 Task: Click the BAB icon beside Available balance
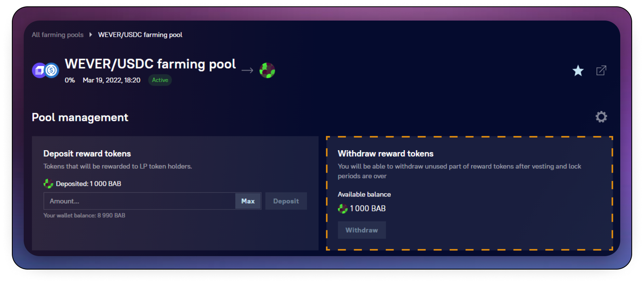point(343,209)
